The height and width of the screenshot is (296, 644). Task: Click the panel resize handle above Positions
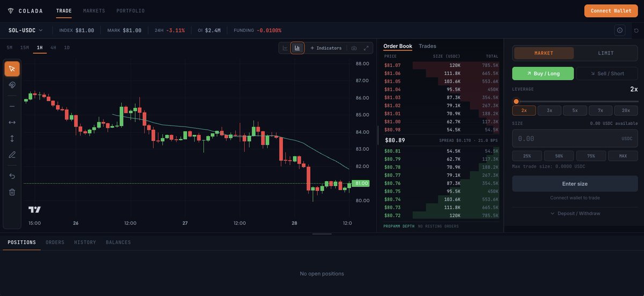click(322, 234)
